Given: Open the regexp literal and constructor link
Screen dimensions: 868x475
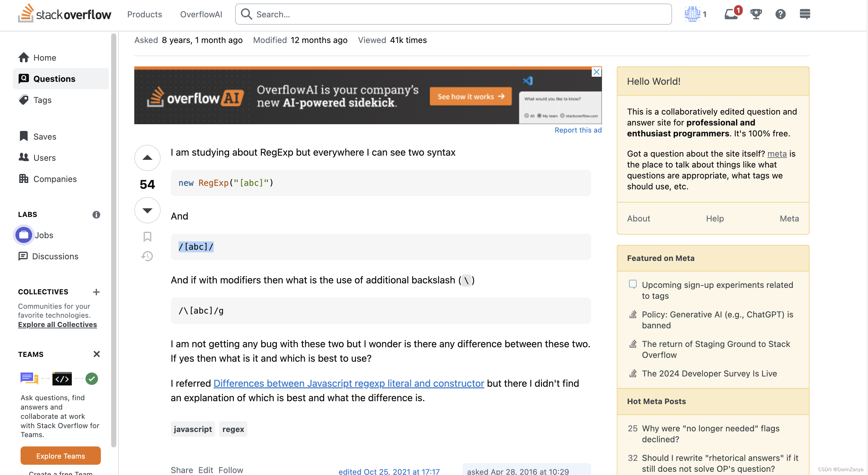Looking at the screenshot, I should click(x=349, y=383).
